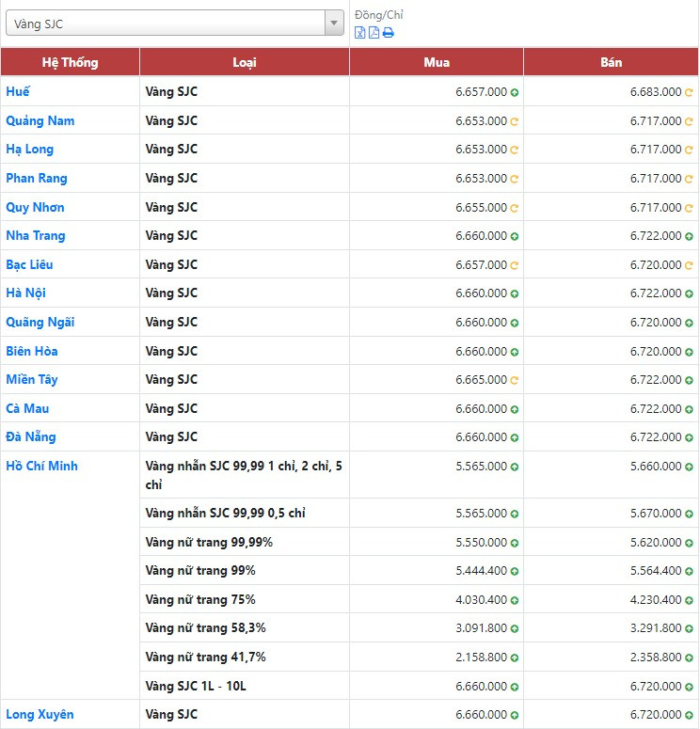Click green icon beside 5.444.400 price
Viewport: 700px width, 729px height.
515,571
